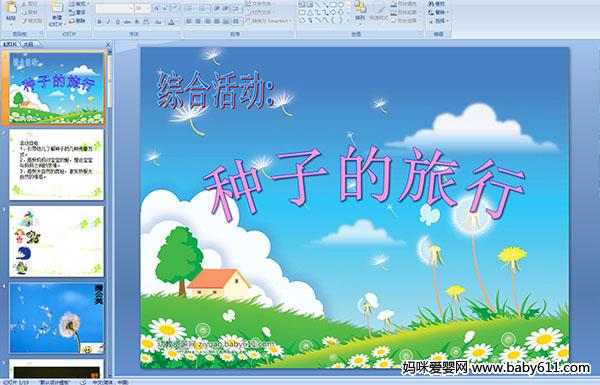
Task: Select the rectangle shape in shapes gallery
Action: tap(333, 5)
